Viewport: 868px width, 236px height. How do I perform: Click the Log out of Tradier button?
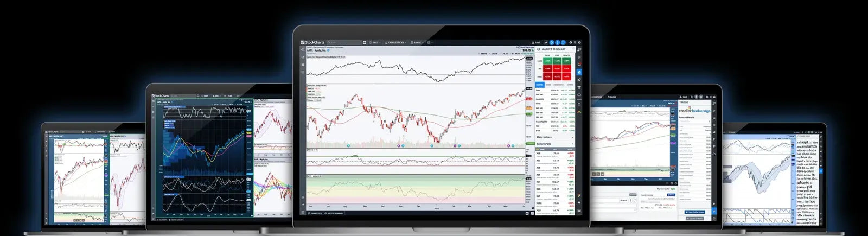[694, 219]
